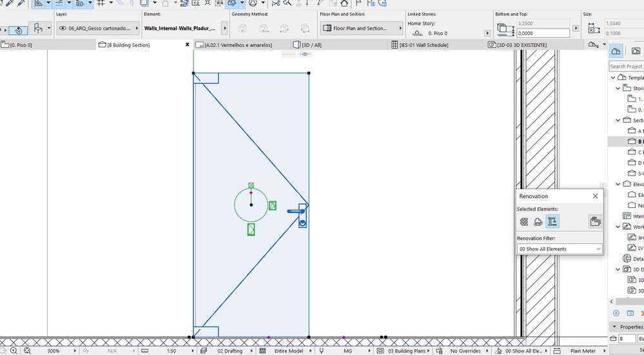
Task: Click the Renovation status by wall icon
Action: (x=524, y=222)
